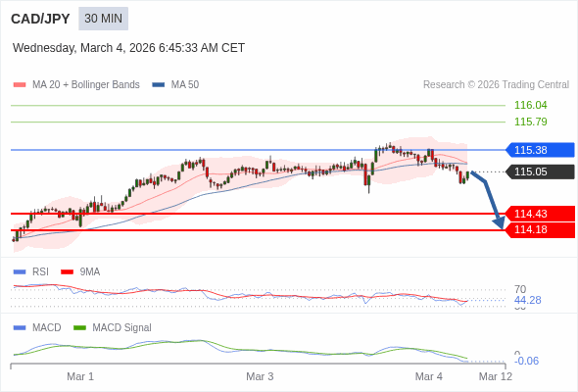
Task: Click the red 114.18 support price tag
Action: 540,229
